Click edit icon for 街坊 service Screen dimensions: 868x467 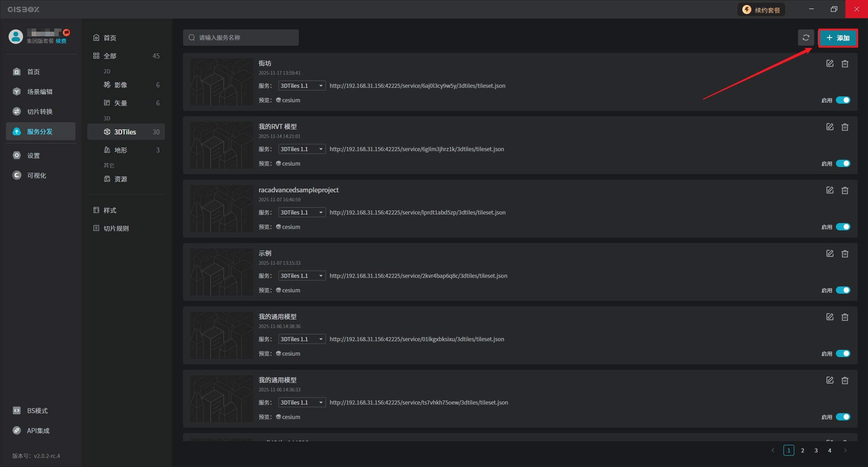pos(830,64)
